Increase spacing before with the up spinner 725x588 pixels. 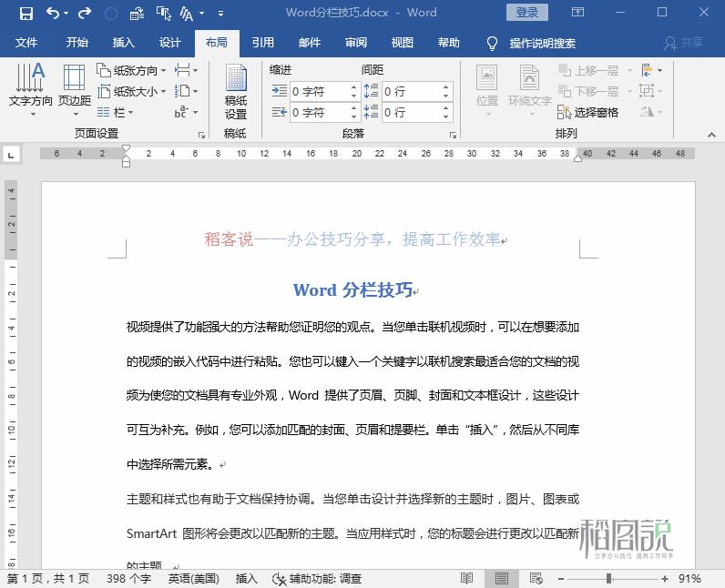[x=445, y=86]
